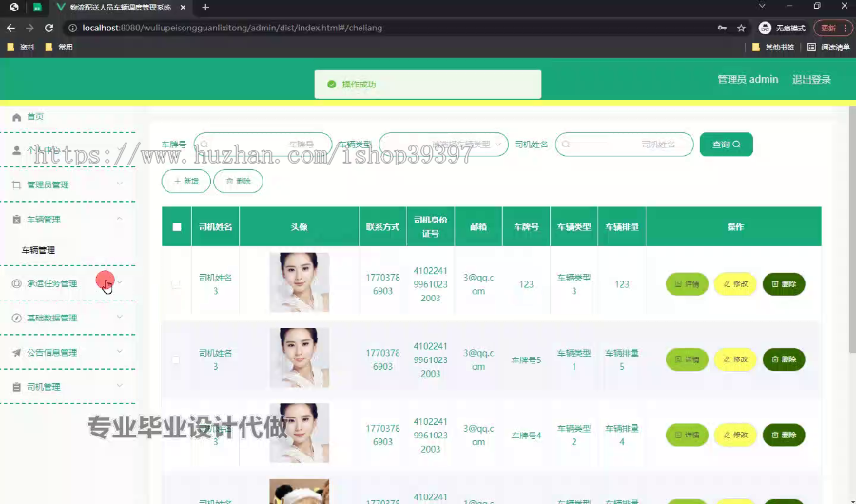Click the magnifier icon in 车牌号 field

[x=204, y=145]
